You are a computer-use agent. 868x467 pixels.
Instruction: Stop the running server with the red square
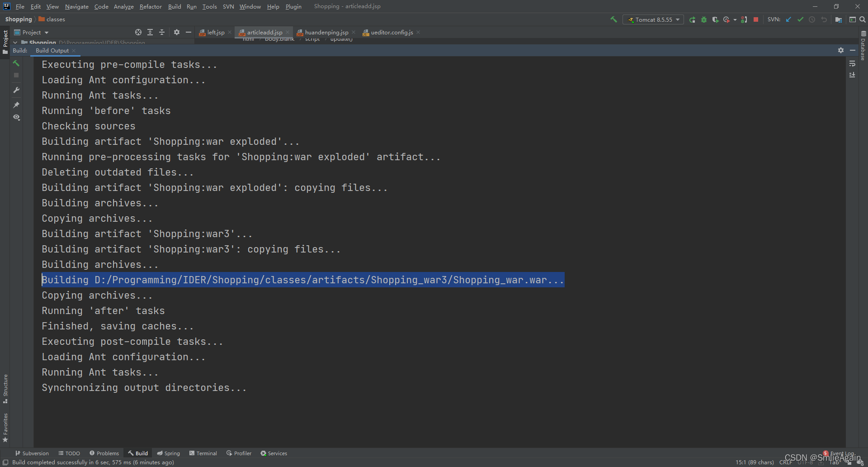tap(756, 19)
